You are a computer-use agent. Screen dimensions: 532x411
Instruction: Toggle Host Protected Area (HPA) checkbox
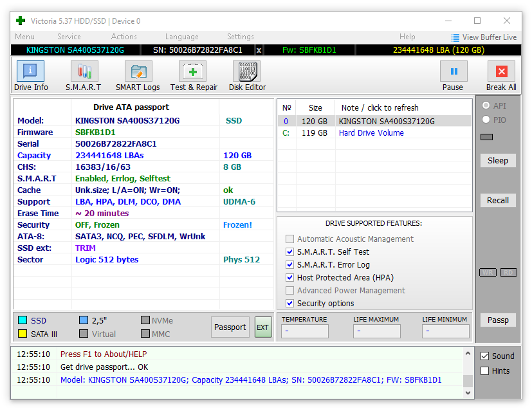(x=289, y=278)
